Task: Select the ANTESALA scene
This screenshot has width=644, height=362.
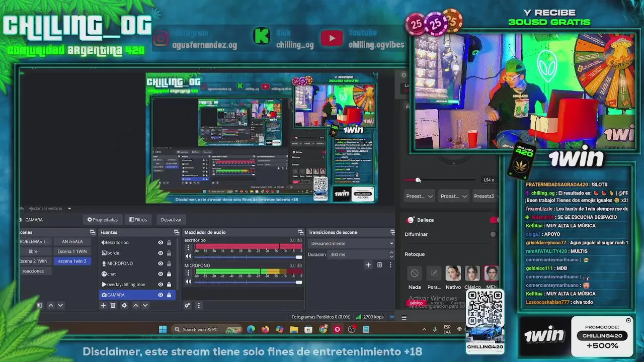Action: pos(72,241)
